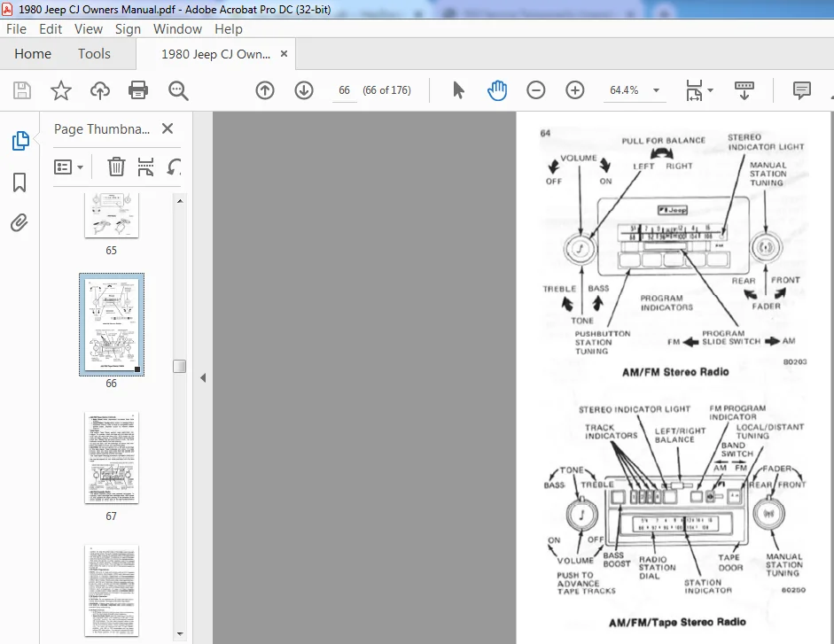Open the File menu
The height and width of the screenshot is (644, 834).
(16, 28)
